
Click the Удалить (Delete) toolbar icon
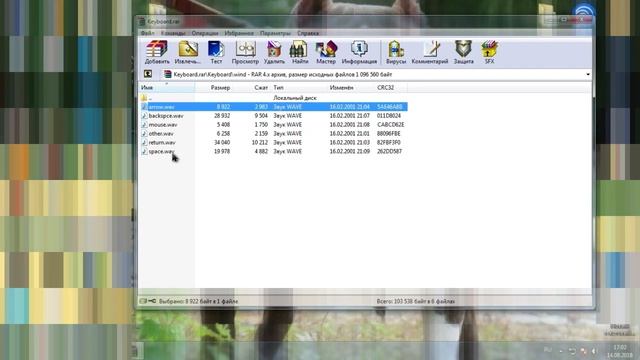(274, 52)
